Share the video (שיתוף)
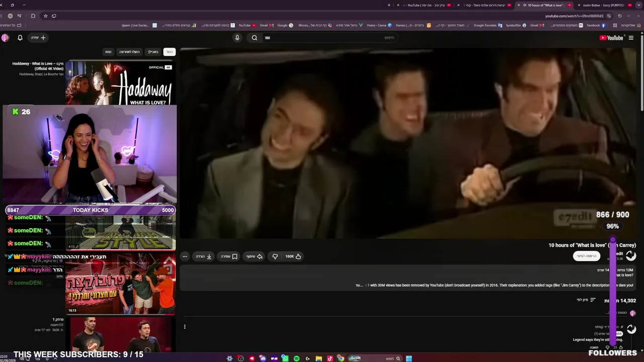This screenshot has height=362, width=644. pyautogui.click(x=255, y=256)
